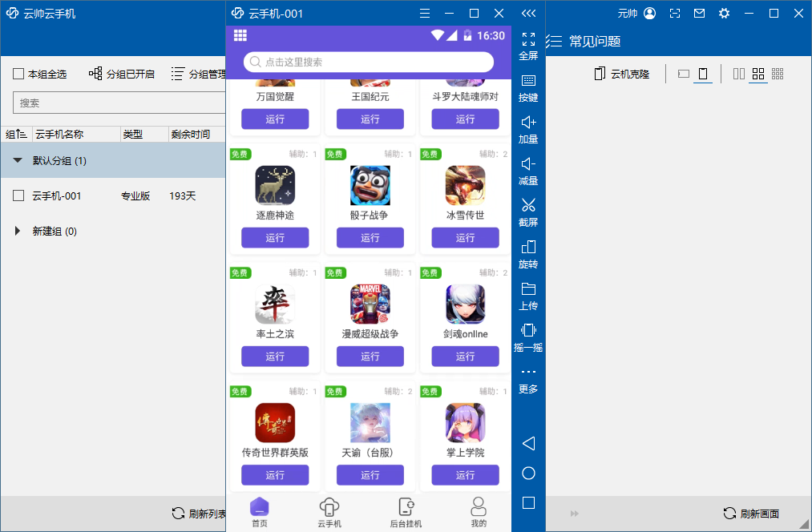Click the fullscreen 全屏 icon
812x532 pixels.
pyautogui.click(x=528, y=39)
